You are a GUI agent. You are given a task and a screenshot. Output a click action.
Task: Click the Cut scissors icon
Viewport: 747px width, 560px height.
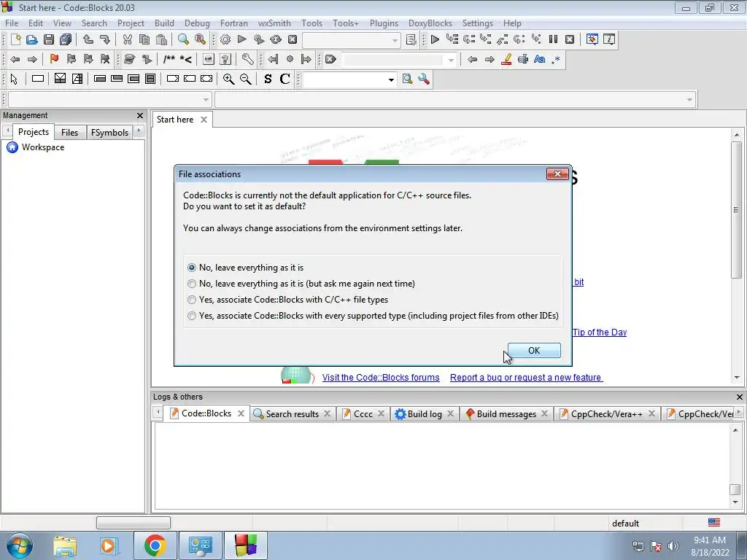click(x=127, y=39)
